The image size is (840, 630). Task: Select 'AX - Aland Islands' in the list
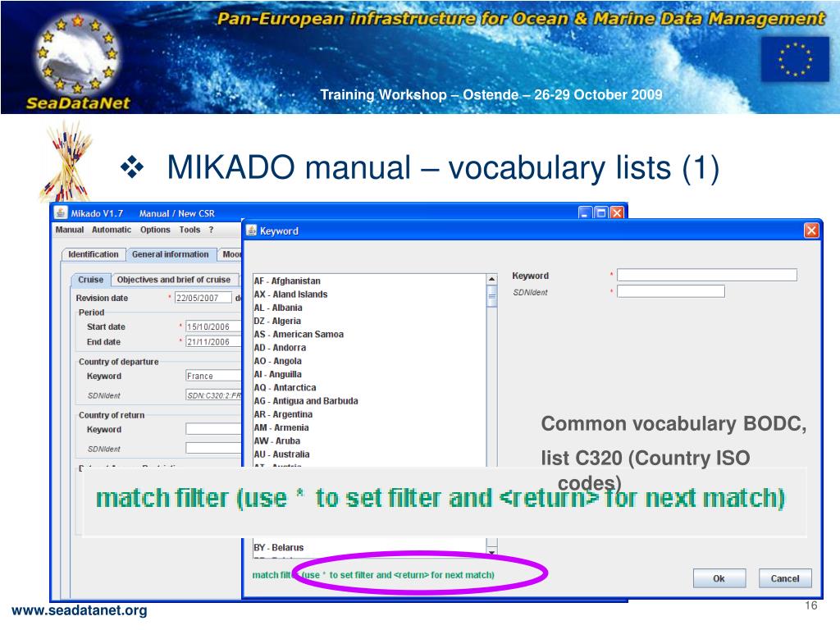pos(370,294)
